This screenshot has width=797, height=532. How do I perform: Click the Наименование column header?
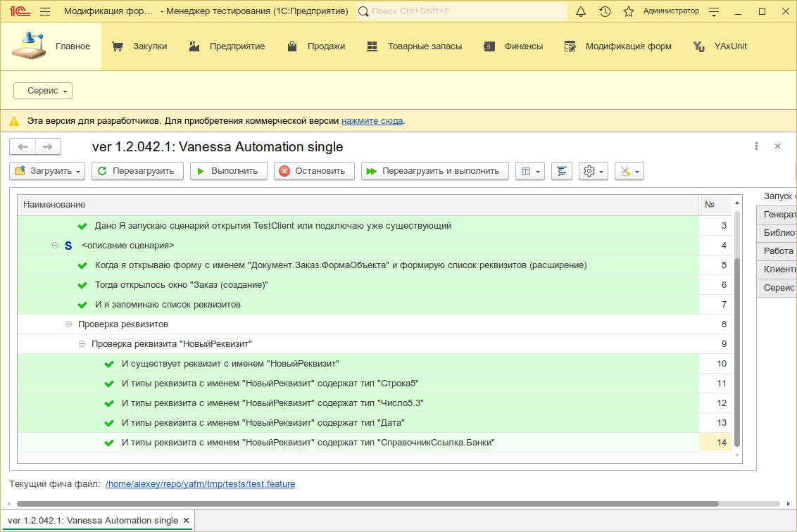[358, 205]
